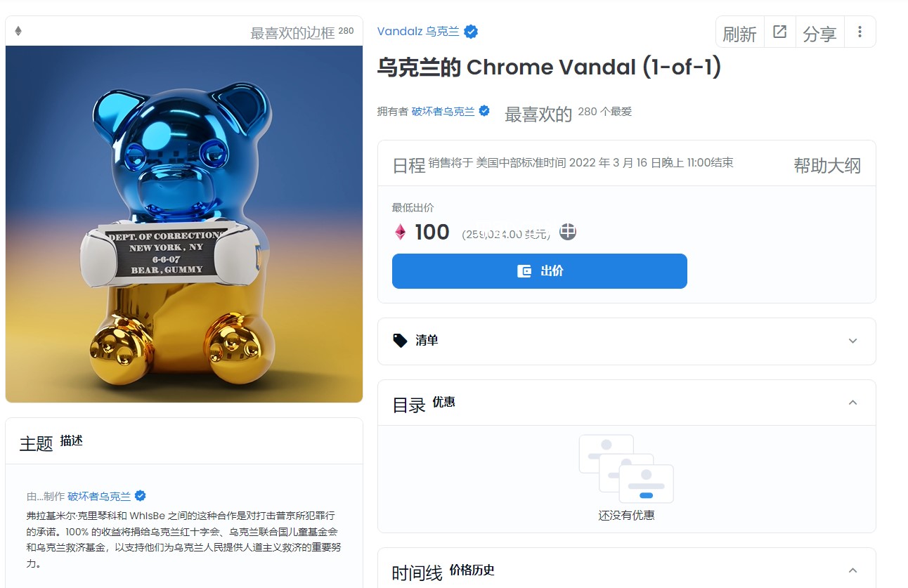This screenshot has height=588, width=908.
Task: Click the verified badge next to Vandalz 乌克兰
Action: (471, 31)
